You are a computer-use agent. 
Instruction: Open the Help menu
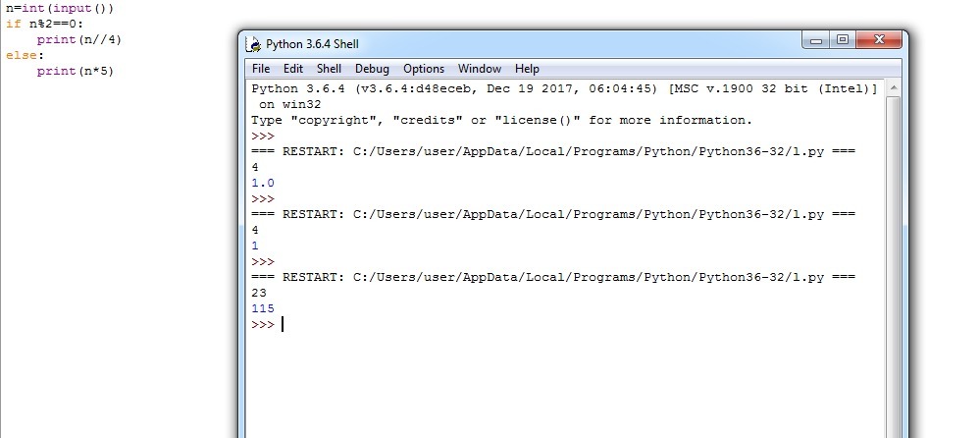tap(527, 69)
